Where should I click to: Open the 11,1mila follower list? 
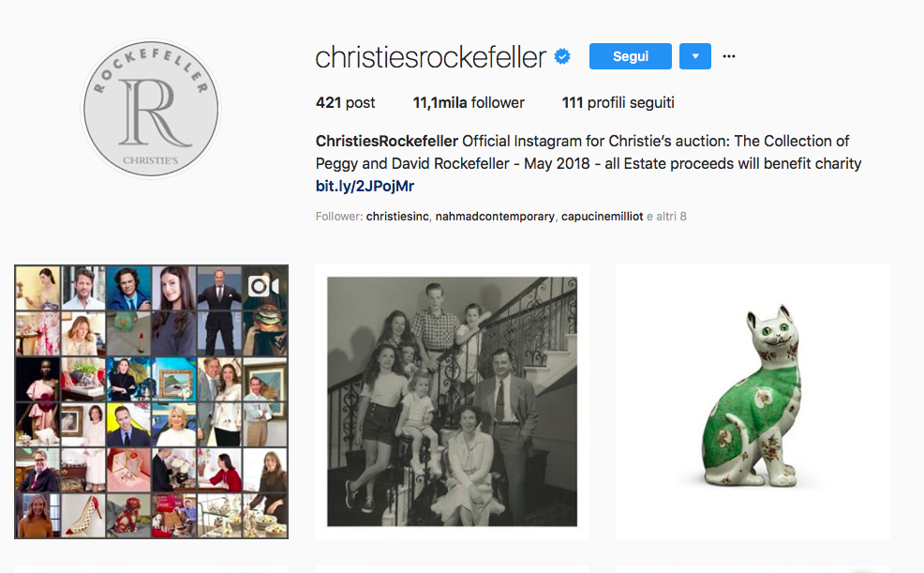coord(469,102)
